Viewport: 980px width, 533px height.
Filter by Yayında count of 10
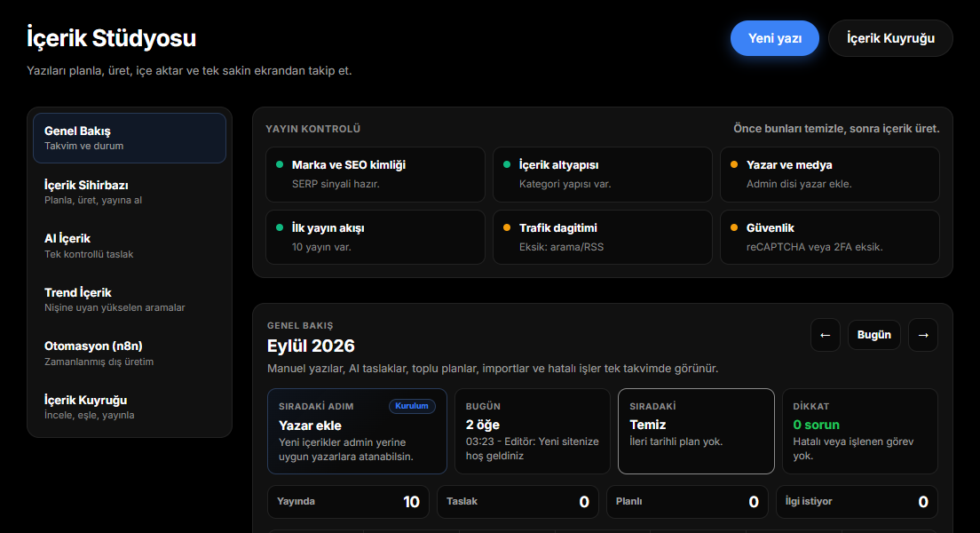tap(348, 502)
